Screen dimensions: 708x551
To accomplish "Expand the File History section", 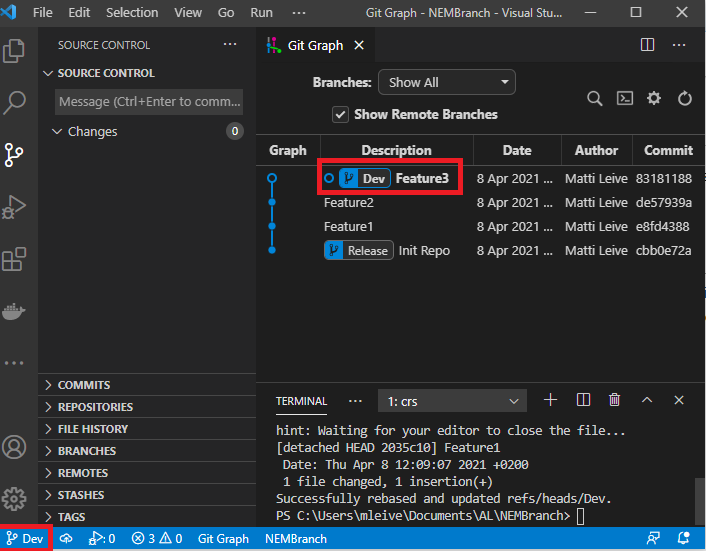I will pyautogui.click(x=147, y=430).
